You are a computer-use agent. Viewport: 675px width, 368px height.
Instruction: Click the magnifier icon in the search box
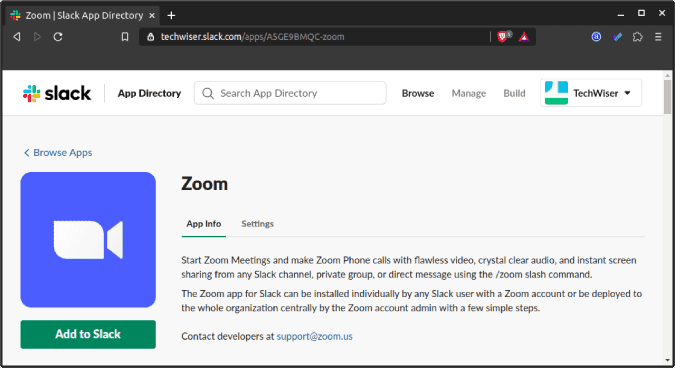tap(208, 93)
